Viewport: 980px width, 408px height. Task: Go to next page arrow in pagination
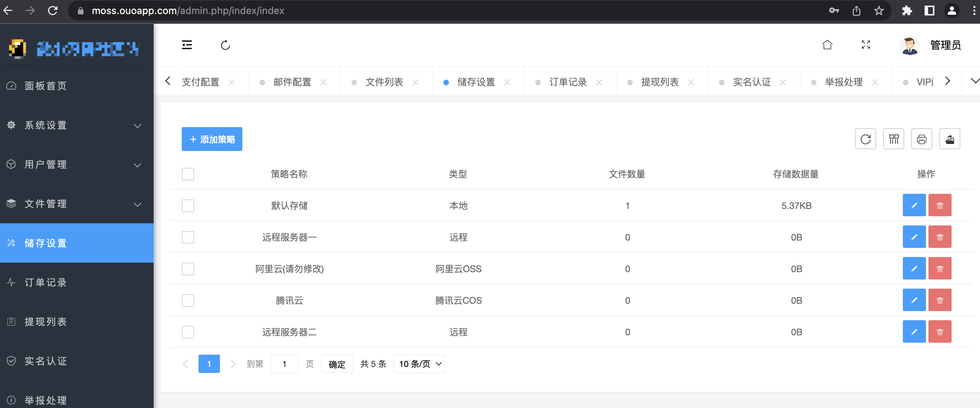[233, 364]
